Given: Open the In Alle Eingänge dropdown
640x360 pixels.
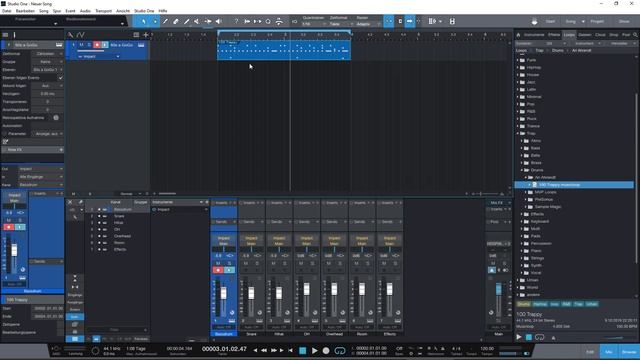Looking at the screenshot, I should pos(41,177).
